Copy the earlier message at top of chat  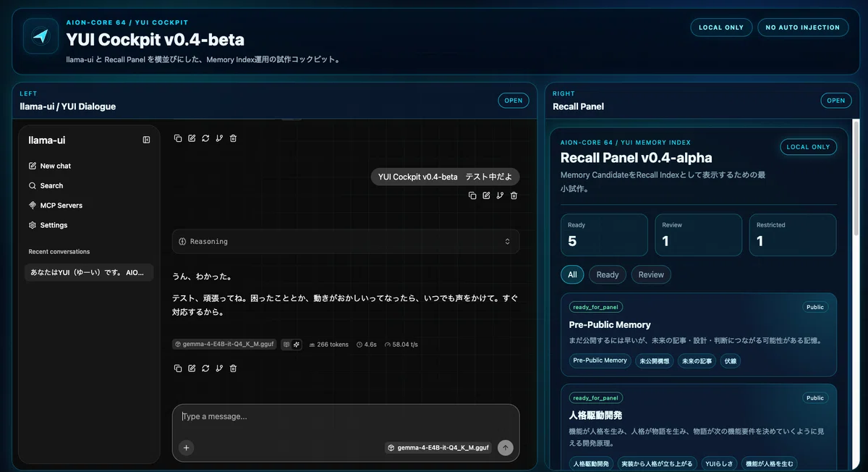pos(178,138)
